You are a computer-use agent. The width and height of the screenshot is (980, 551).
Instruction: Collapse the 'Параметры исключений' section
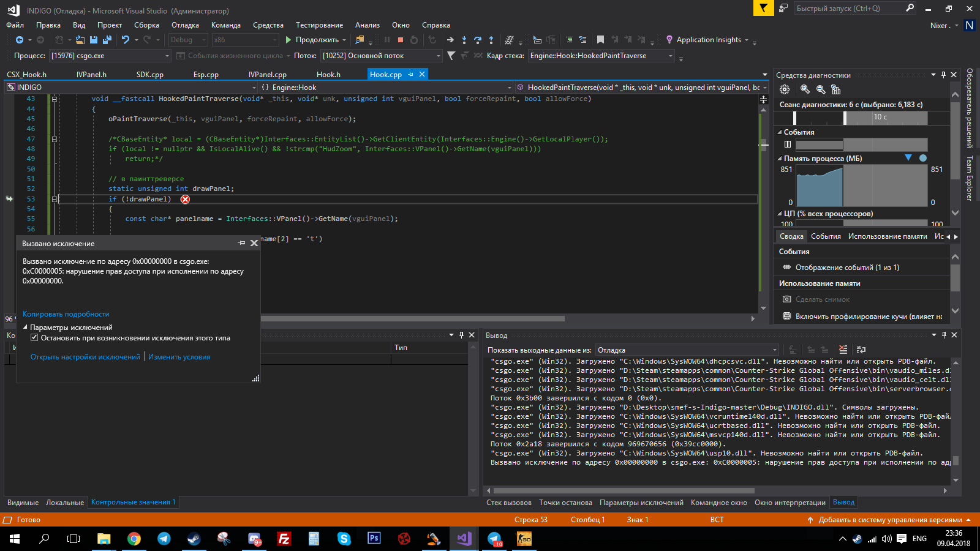[x=26, y=328]
